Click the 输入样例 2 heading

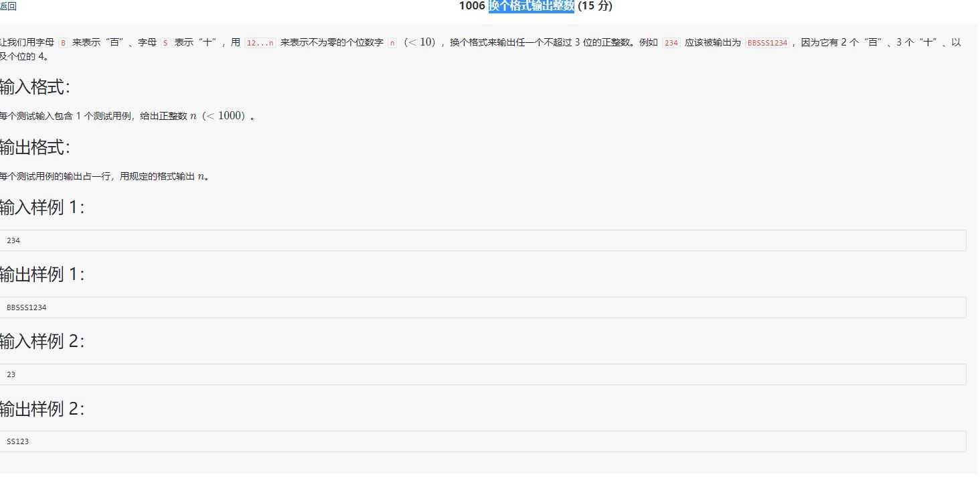(x=42, y=342)
